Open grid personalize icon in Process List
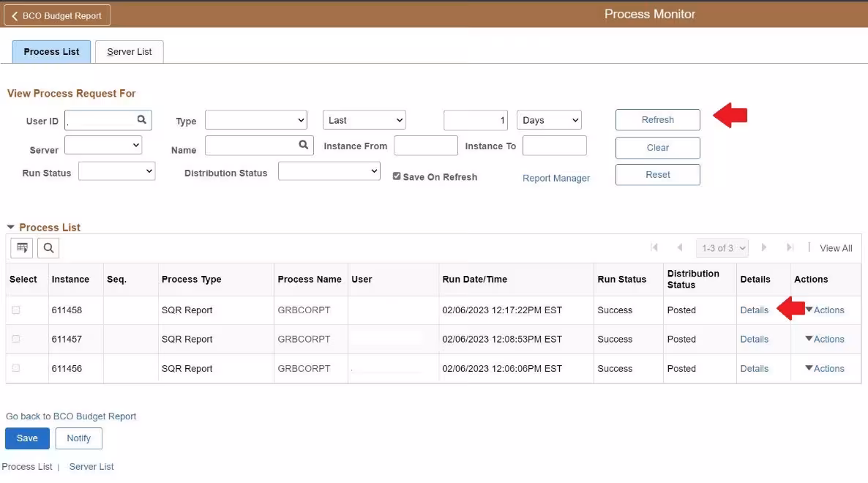 [x=21, y=248]
